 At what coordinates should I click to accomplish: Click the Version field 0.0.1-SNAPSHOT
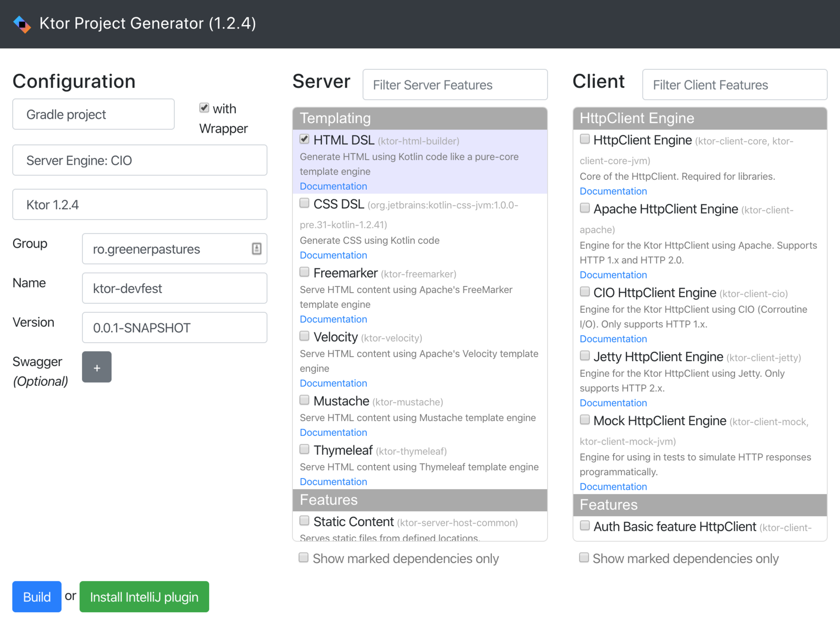[x=175, y=328]
